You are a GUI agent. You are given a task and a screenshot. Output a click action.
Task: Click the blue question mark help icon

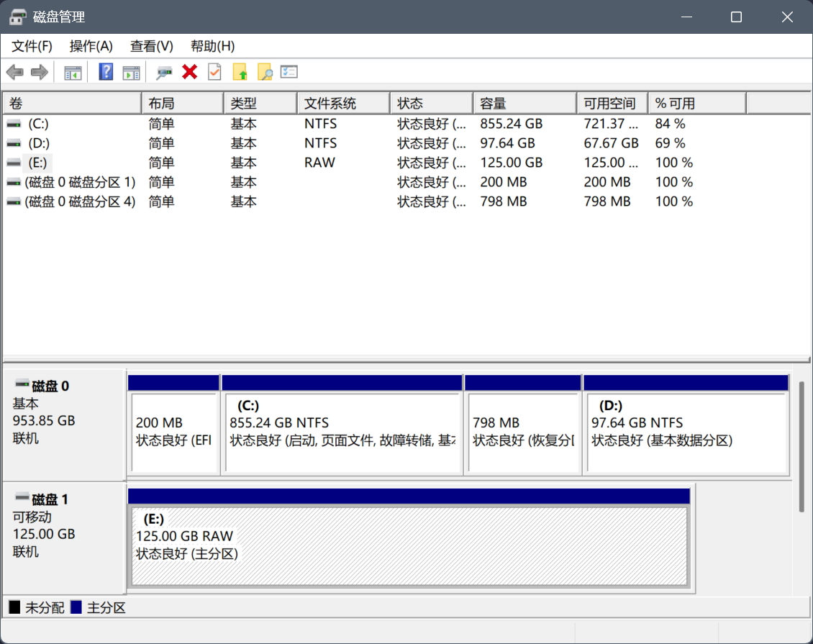tap(106, 72)
